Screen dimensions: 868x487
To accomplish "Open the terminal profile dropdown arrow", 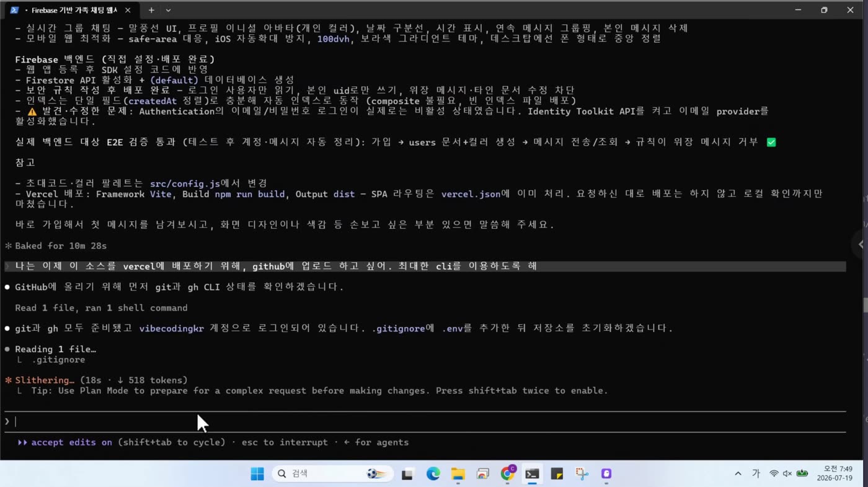I will [168, 10].
